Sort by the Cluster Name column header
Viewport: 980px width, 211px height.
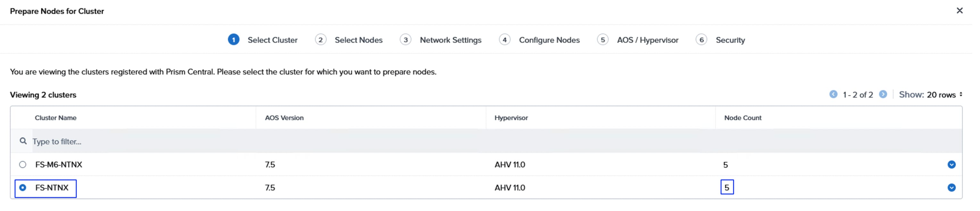pos(55,118)
